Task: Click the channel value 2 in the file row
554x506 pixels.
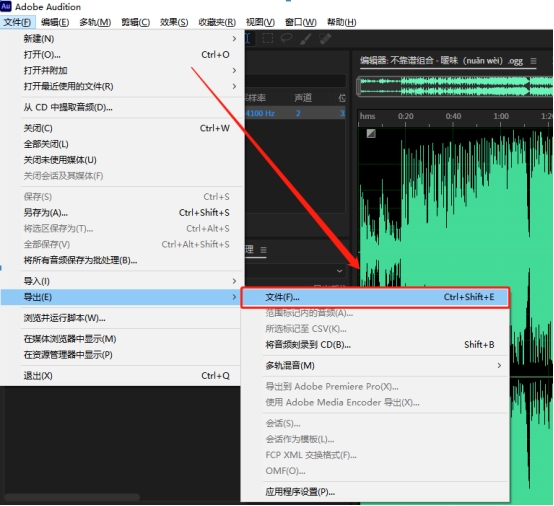Action: (x=298, y=113)
